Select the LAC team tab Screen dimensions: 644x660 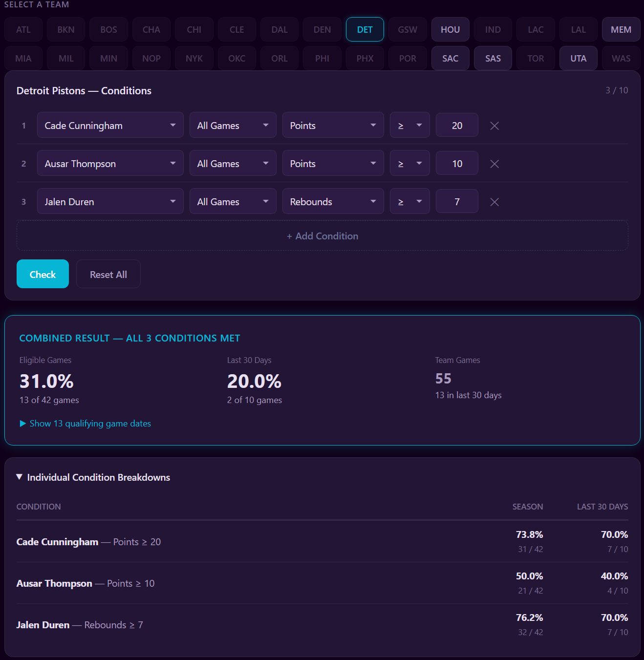click(x=536, y=30)
